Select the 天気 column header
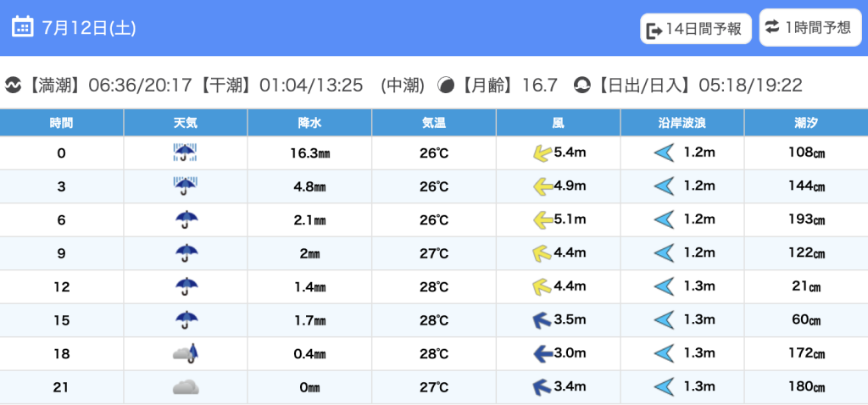 (185, 123)
